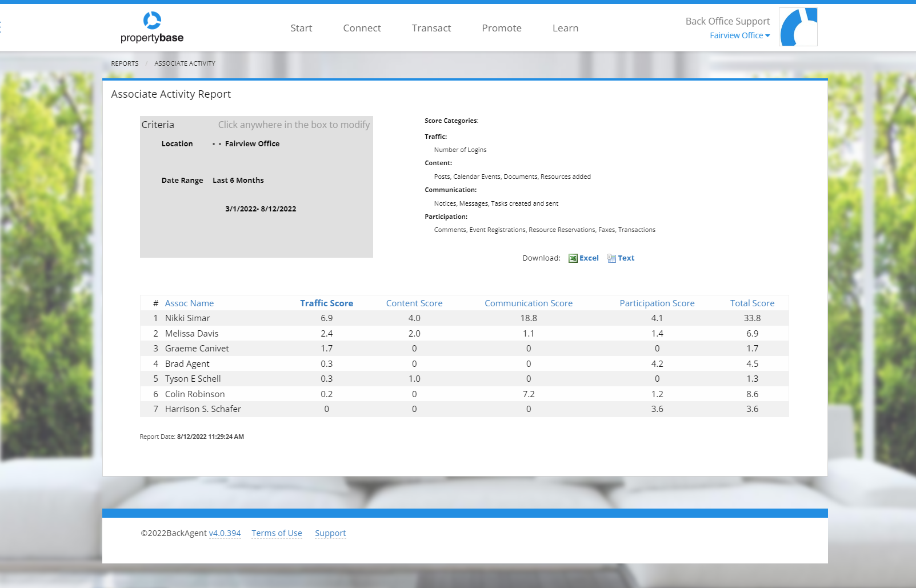Viewport: 916px width, 588px height.
Task: Click the Text document icon next to Download
Action: click(x=611, y=258)
